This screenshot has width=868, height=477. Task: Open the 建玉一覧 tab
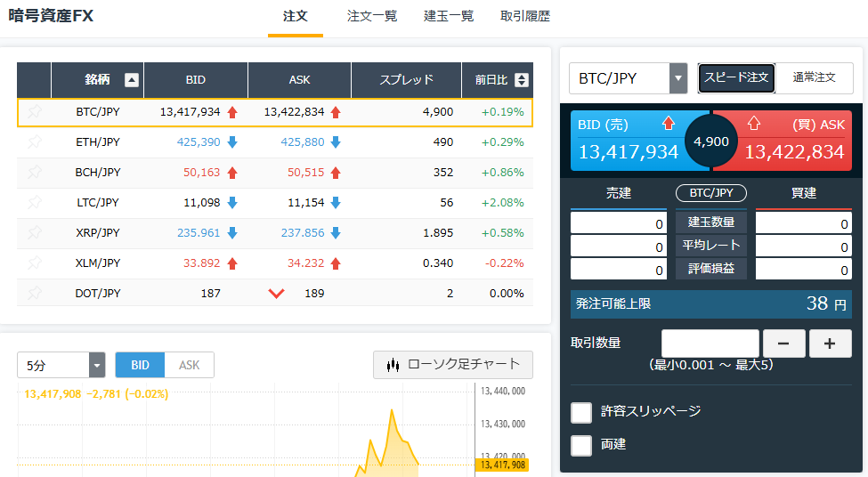tap(449, 17)
